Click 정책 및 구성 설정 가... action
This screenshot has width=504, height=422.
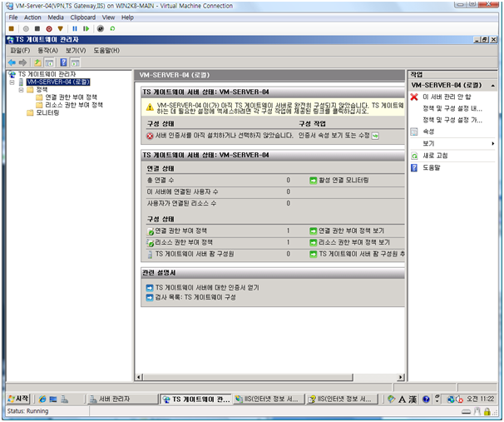coord(452,121)
